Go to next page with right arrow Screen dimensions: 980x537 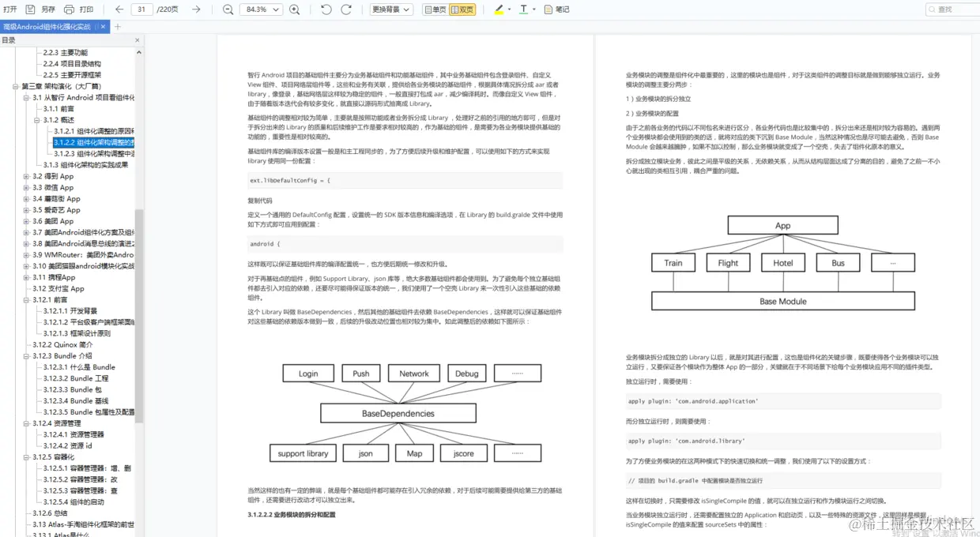click(x=196, y=9)
